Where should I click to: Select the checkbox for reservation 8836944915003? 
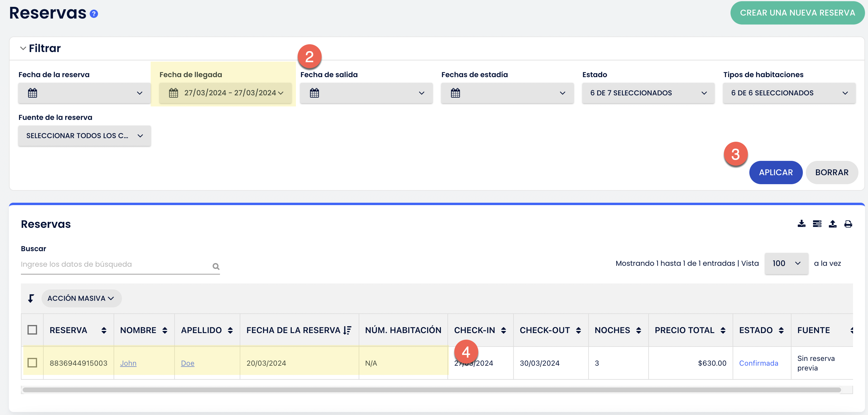click(x=32, y=363)
